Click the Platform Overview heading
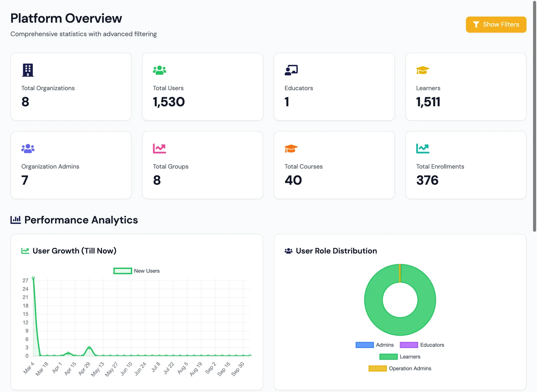This screenshot has width=537, height=392. 66,18
